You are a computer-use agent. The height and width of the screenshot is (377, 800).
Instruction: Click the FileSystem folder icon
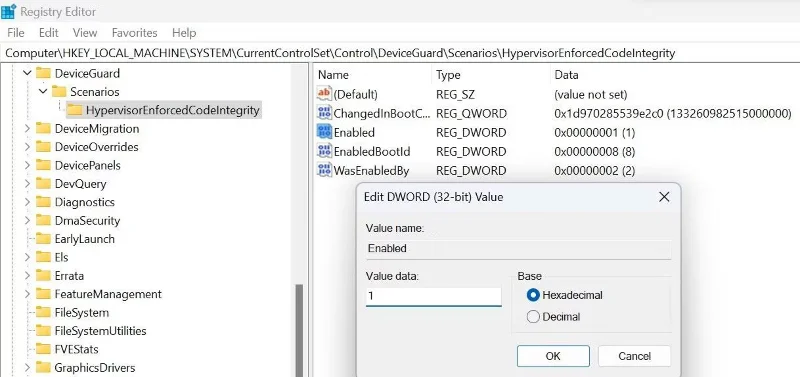click(x=43, y=312)
